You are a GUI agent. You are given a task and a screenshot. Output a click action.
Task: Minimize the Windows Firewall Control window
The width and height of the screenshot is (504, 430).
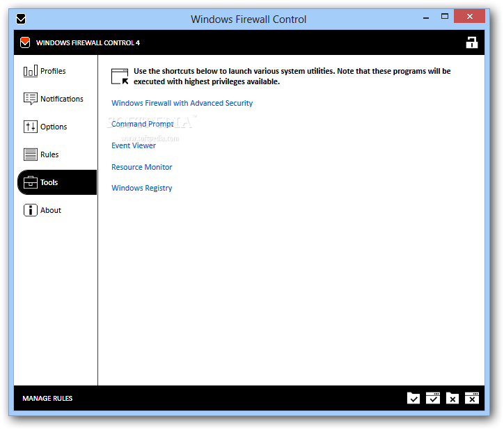(426, 17)
